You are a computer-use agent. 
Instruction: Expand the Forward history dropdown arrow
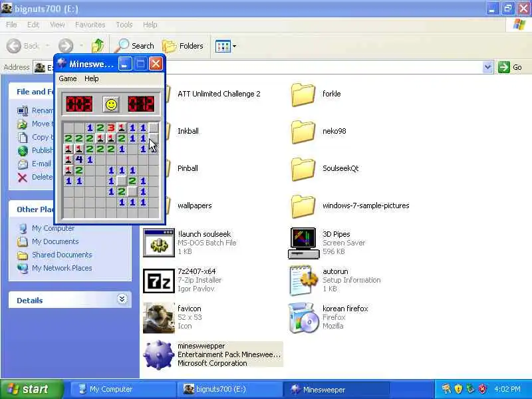click(x=81, y=45)
